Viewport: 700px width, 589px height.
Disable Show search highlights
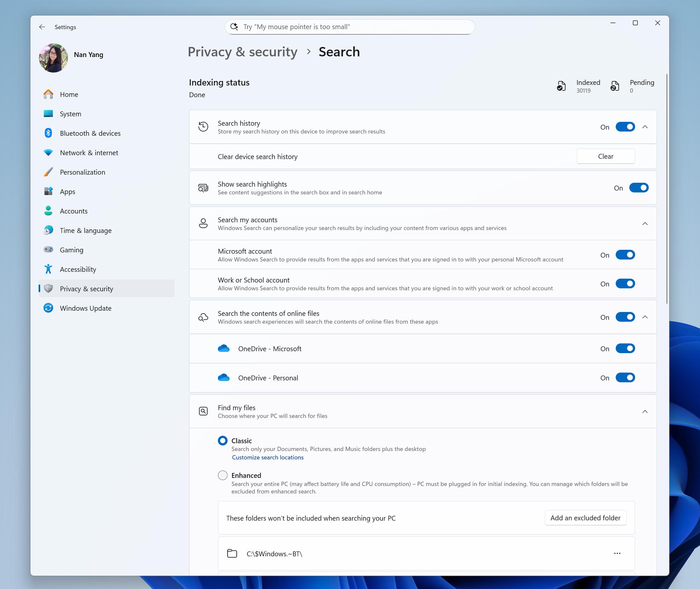[x=639, y=188]
